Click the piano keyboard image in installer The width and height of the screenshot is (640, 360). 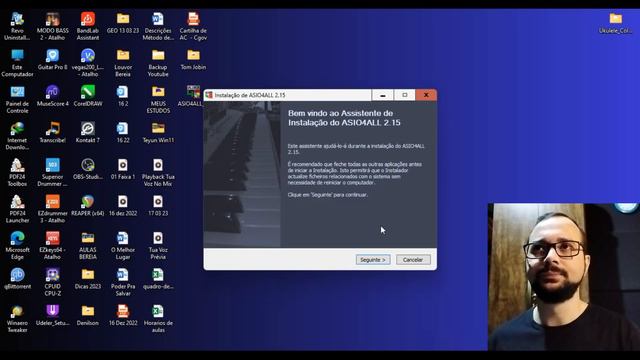242,174
